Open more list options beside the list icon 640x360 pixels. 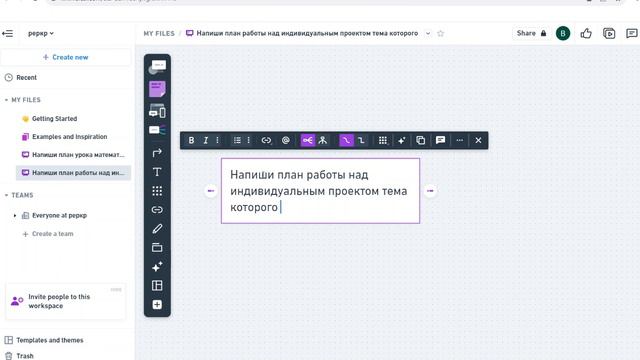(249, 140)
